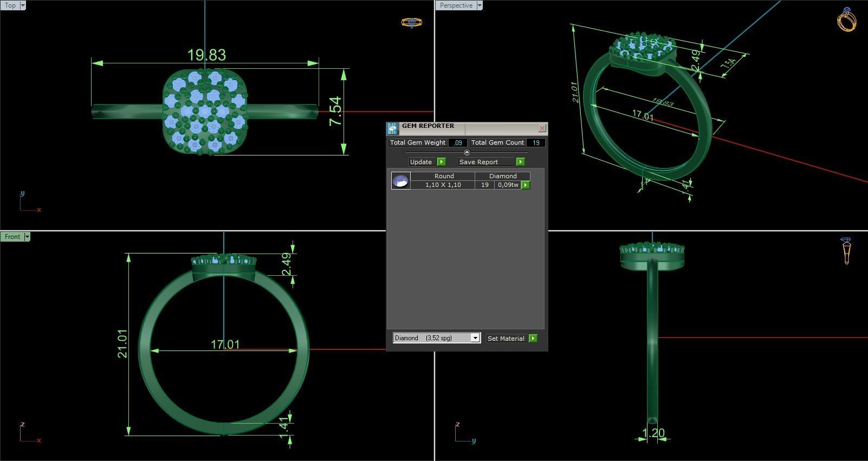Close the Gem Reporter window
This screenshot has height=461, width=868.
tap(542, 128)
